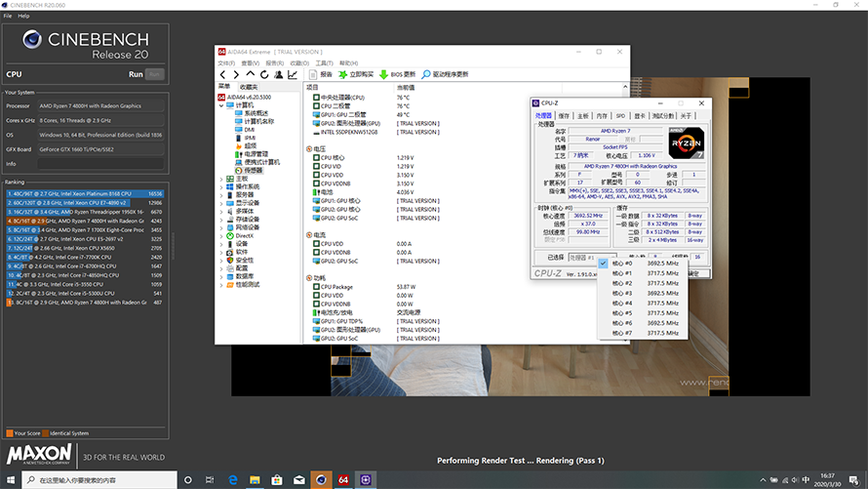Expand the 多媒体 tree node

point(221,212)
